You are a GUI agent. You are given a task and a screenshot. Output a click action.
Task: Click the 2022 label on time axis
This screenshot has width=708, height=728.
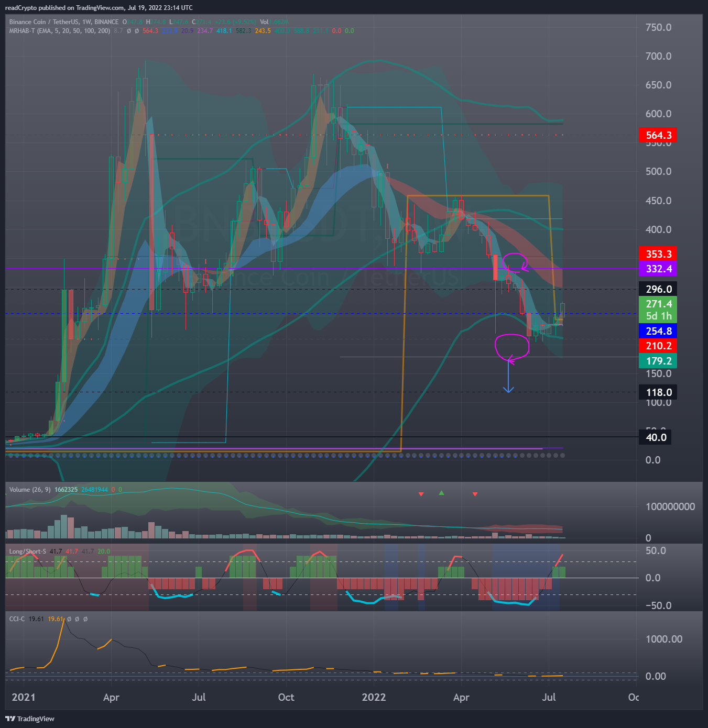click(374, 697)
